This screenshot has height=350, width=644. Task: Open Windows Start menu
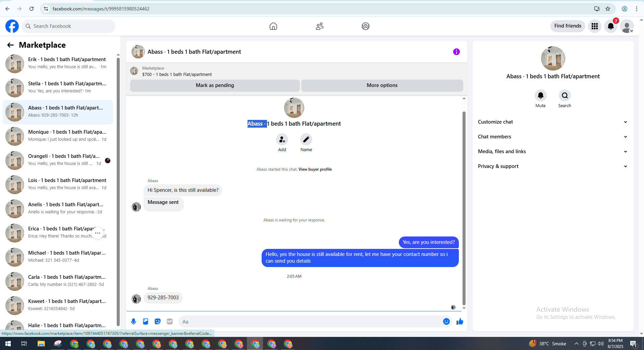point(8,344)
